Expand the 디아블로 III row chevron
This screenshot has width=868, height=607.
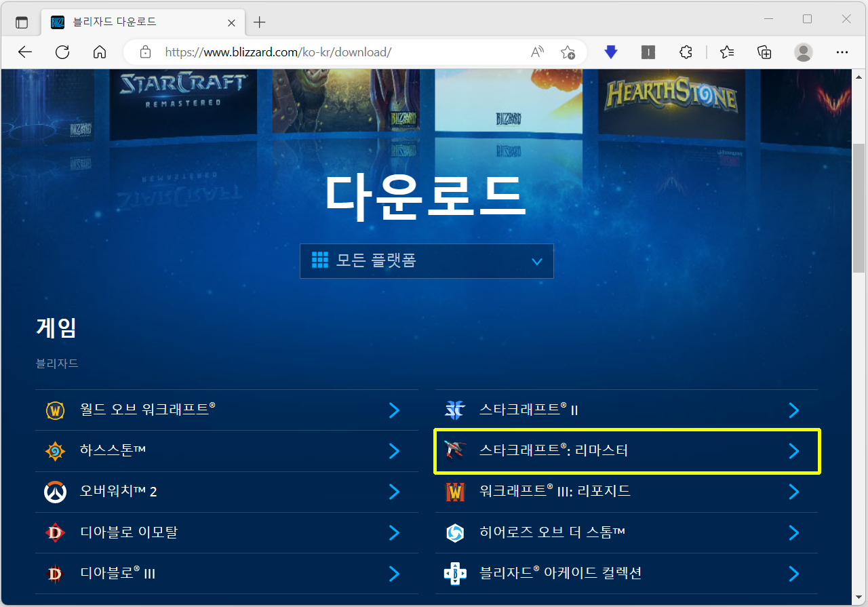pos(394,573)
